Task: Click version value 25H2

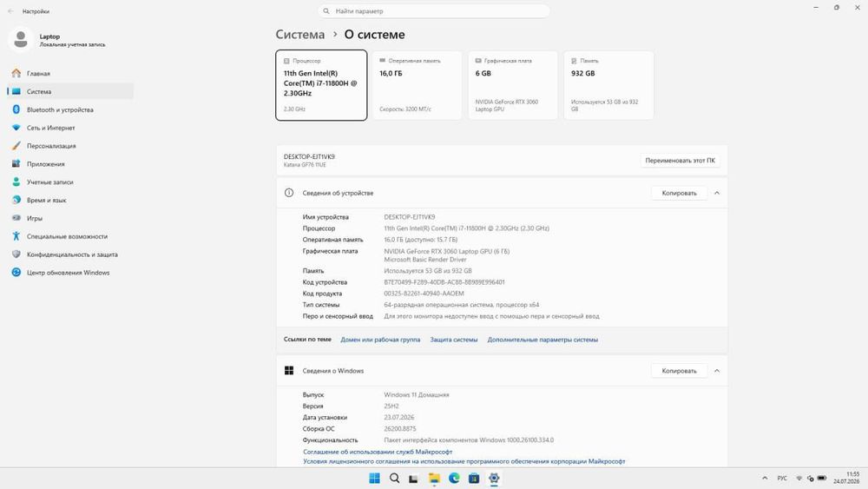Action: [391, 406]
